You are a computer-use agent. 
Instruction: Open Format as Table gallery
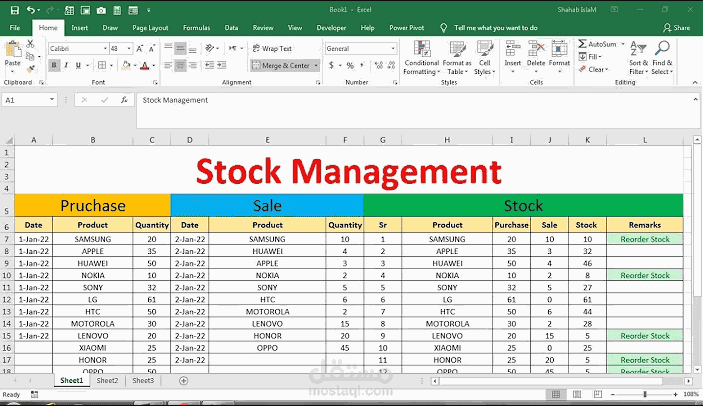click(457, 57)
